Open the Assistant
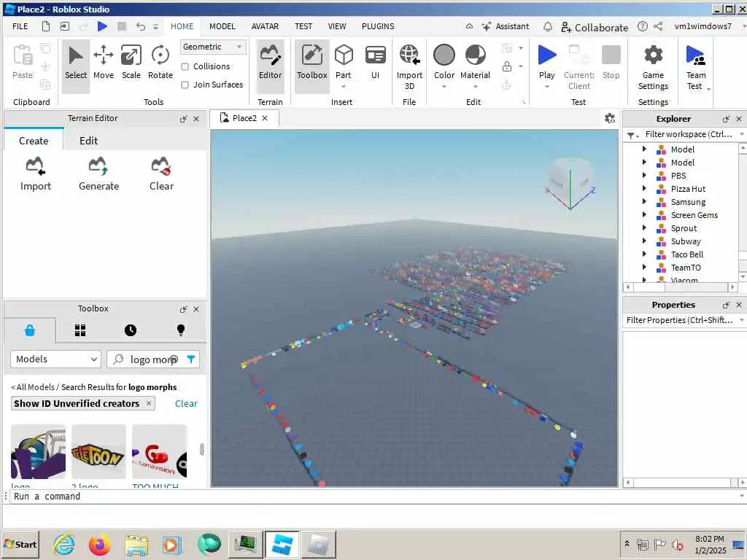This screenshot has width=747, height=560. (506, 27)
